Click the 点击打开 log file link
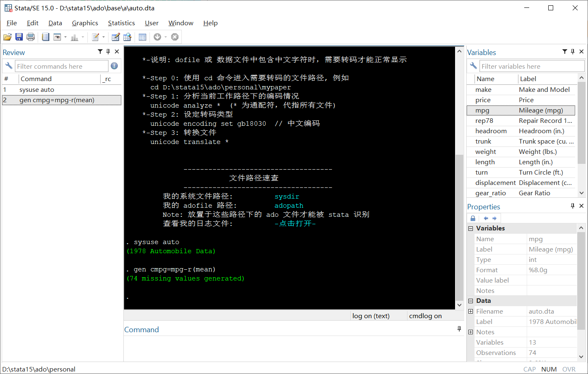Image resolution: width=588 pixels, height=374 pixels. (295, 224)
